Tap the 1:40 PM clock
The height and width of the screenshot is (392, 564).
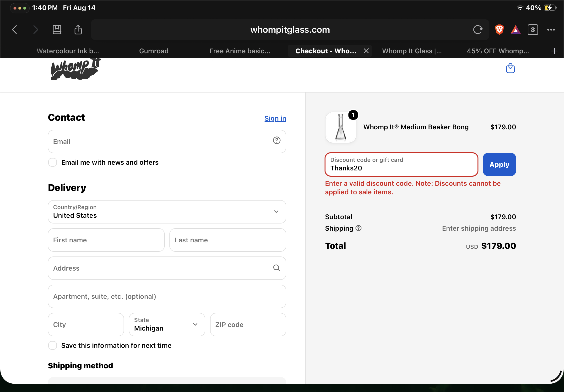tap(45, 8)
